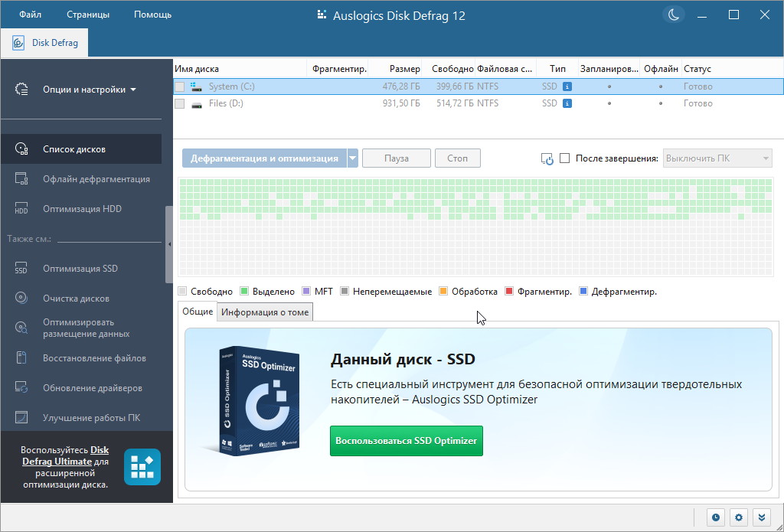Click the Улучшение работы ПК icon
Viewport: 784px width, 532px height.
coord(21,417)
